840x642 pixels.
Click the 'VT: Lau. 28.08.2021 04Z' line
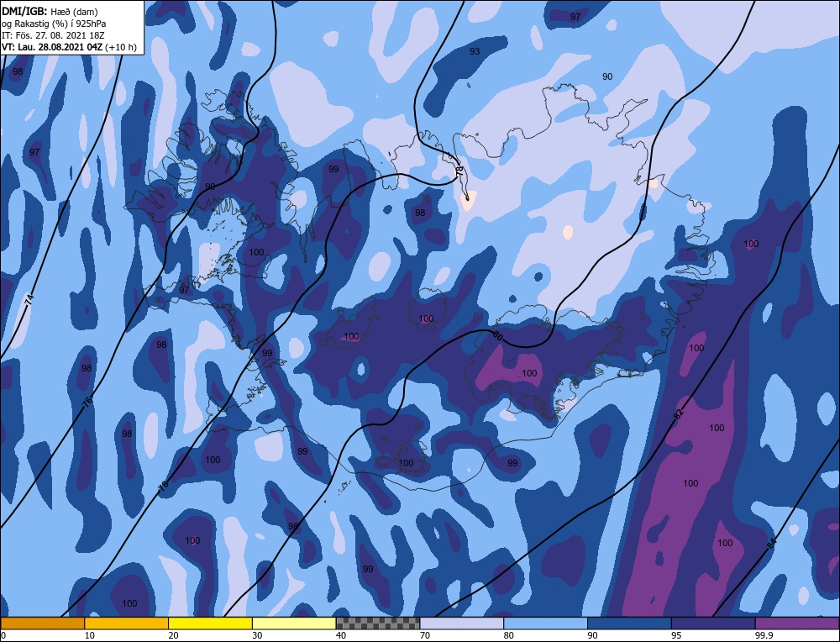click(x=69, y=47)
